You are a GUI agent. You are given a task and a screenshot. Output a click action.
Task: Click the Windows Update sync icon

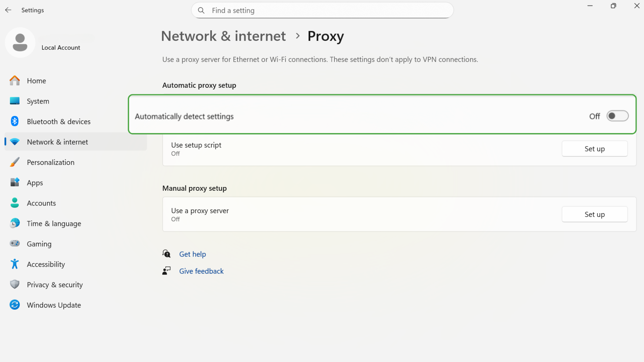point(15,305)
